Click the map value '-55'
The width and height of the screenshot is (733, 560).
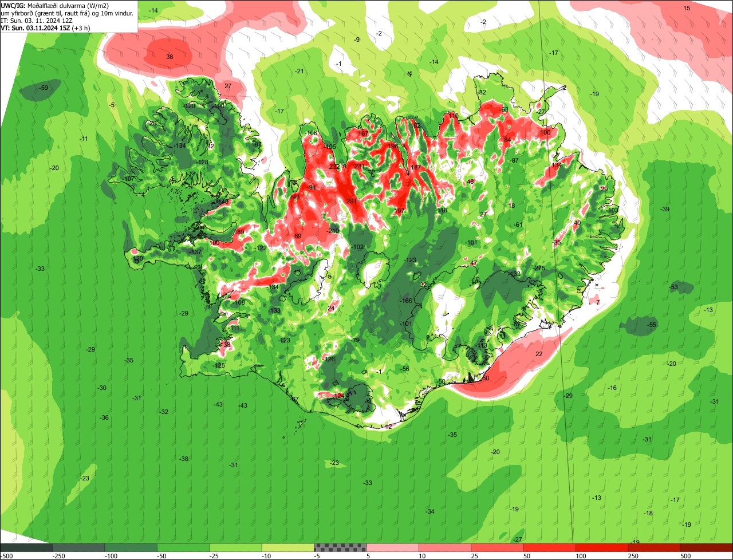pyautogui.click(x=651, y=325)
